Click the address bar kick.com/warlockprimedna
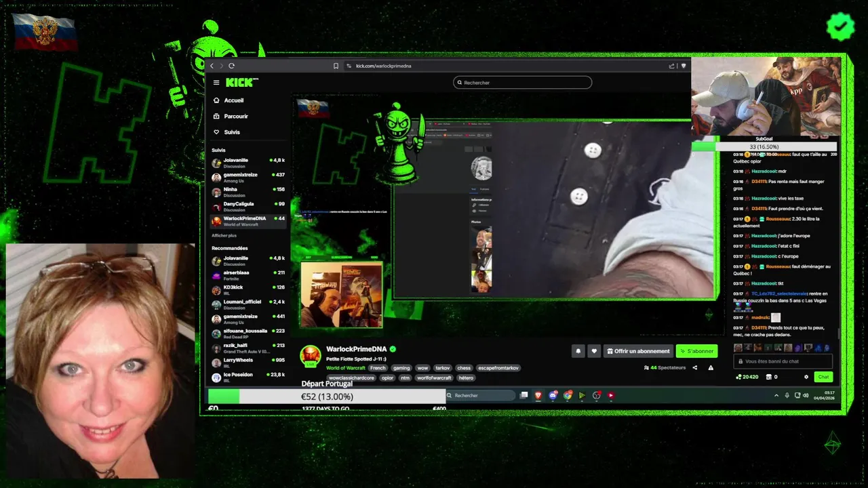868x488 pixels. tap(383, 66)
